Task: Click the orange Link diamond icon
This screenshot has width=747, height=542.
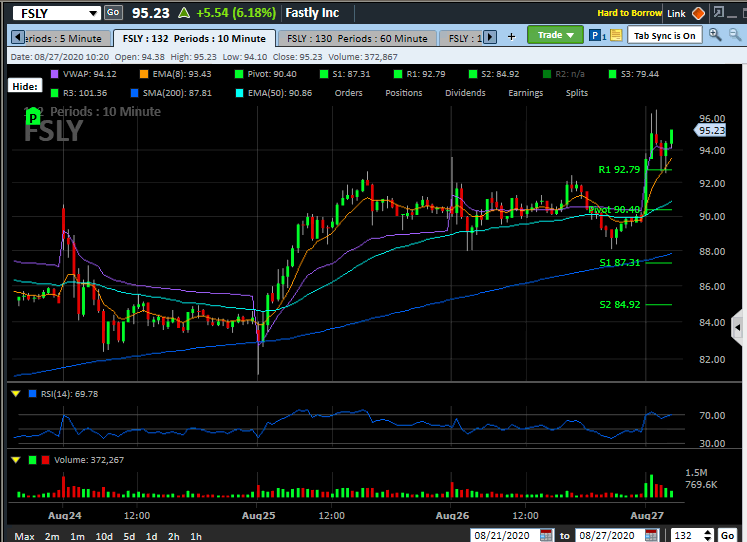Action: coord(698,13)
